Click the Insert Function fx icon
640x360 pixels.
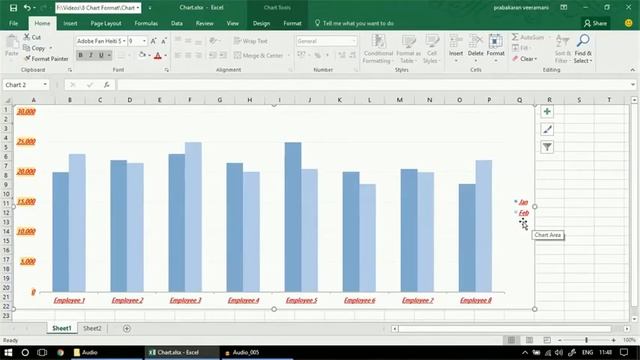(107, 85)
